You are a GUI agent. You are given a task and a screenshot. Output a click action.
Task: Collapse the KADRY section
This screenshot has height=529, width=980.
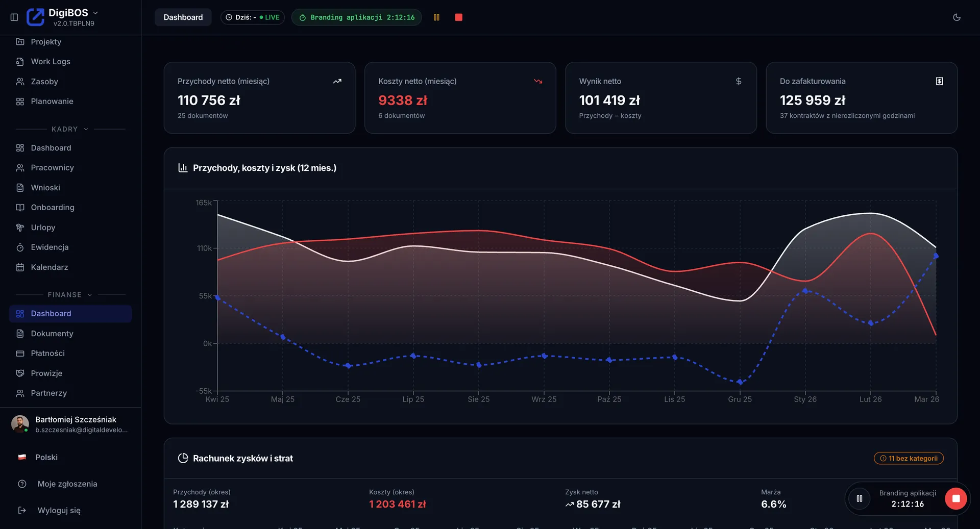click(x=70, y=129)
